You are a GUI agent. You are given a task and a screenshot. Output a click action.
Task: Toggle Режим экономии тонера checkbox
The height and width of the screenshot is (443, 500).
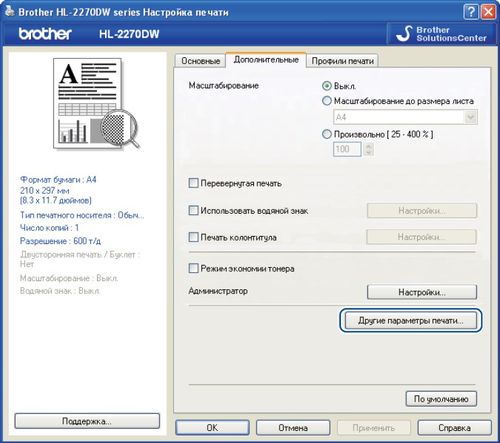[193, 268]
